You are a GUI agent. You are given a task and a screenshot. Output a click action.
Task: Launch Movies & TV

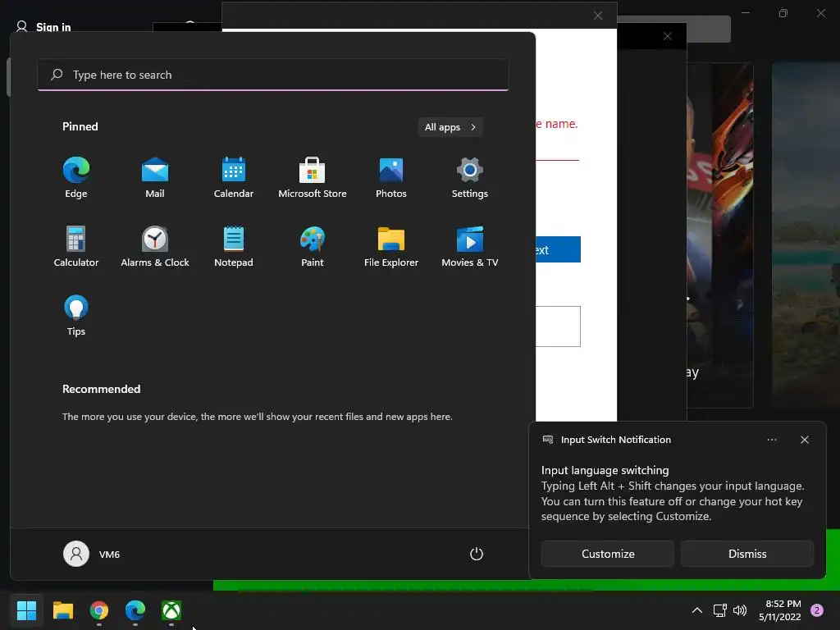coord(470,247)
